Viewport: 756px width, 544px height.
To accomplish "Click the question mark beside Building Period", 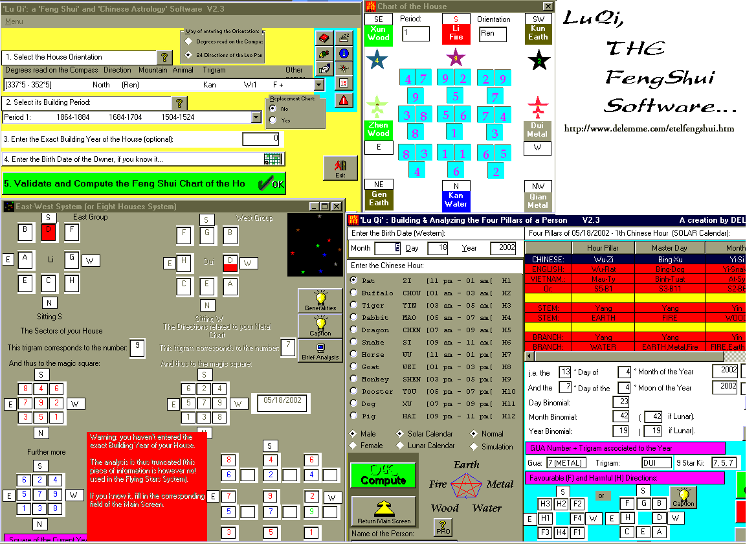I will 179,103.
